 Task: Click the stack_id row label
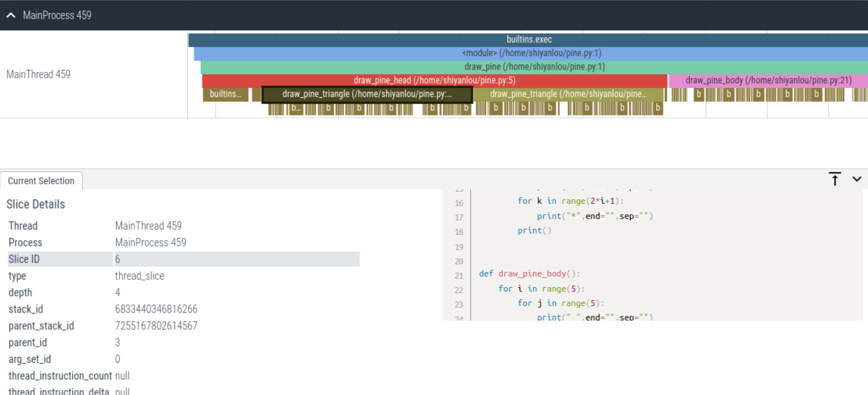click(x=26, y=309)
